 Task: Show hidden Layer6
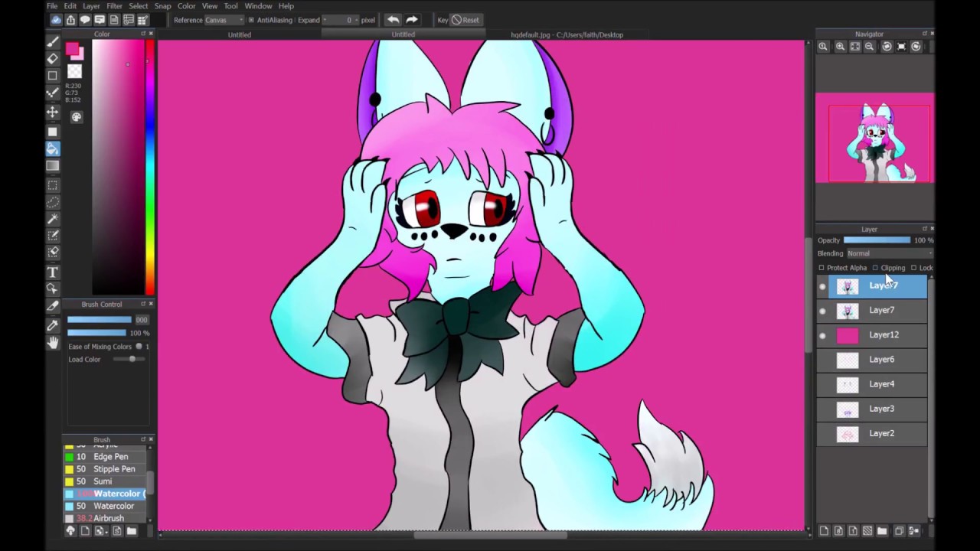(x=822, y=360)
